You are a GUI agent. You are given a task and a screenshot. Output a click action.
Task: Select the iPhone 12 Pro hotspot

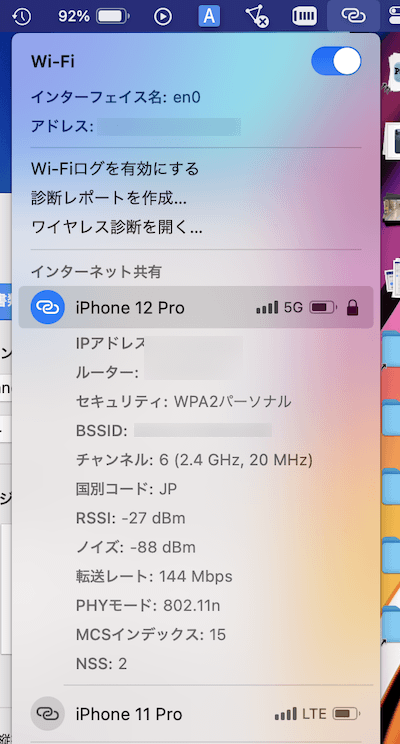coord(196,307)
